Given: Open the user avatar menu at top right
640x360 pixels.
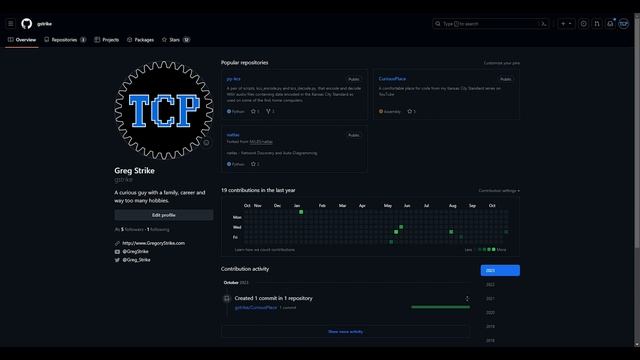Looking at the screenshot, I should tap(623, 24).
